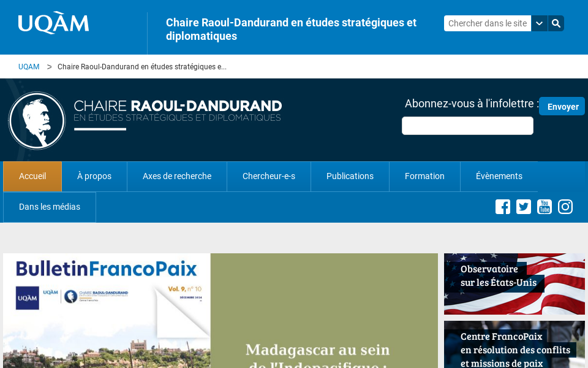Open the search options dropdown arrow
The width and height of the screenshot is (588, 368).
click(539, 23)
